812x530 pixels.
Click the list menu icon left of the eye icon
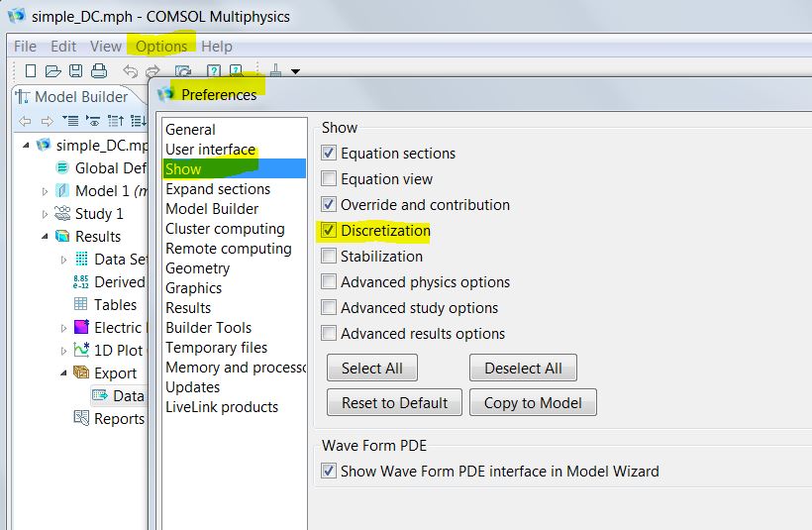tap(70, 121)
